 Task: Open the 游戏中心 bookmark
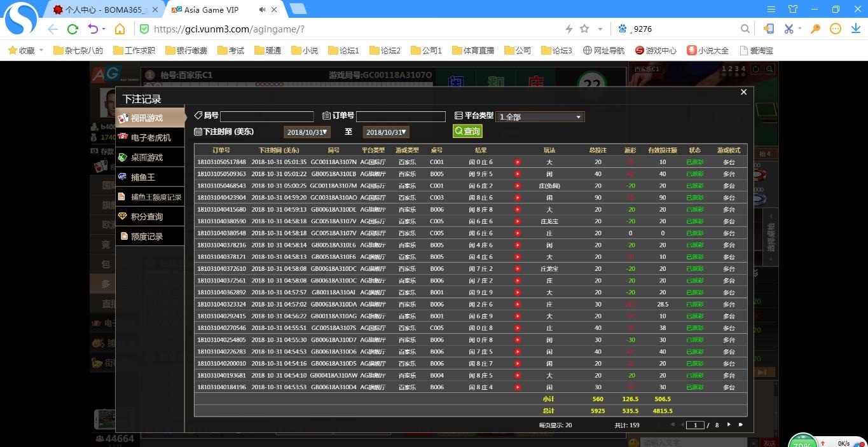[x=656, y=50]
